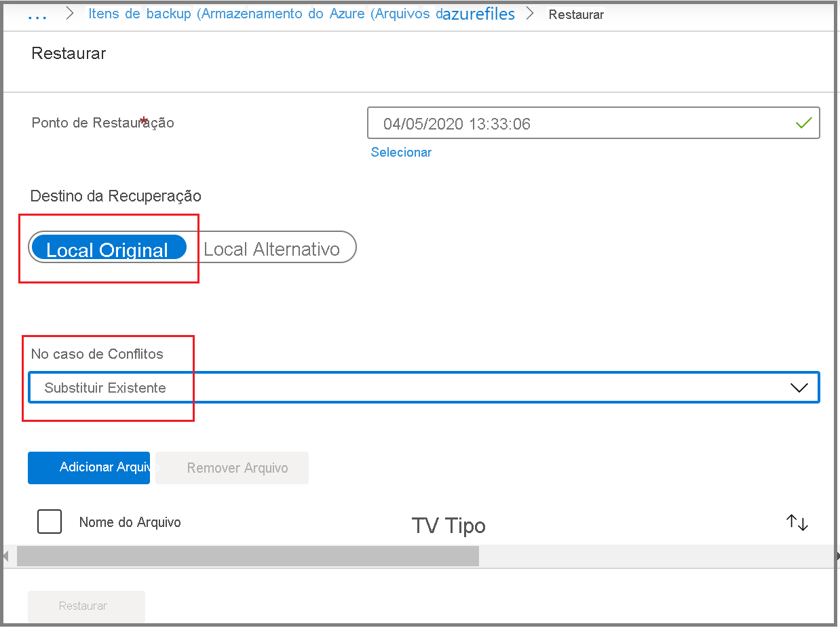
Task: Click the Ponto de Restauração date field
Action: 593,123
